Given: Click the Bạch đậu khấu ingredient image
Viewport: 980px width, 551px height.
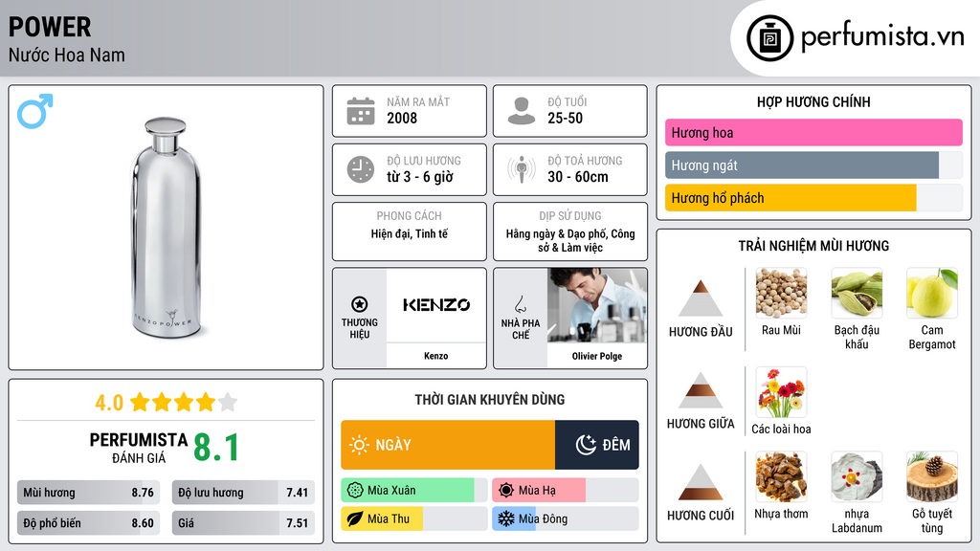Looking at the screenshot, I should (x=857, y=293).
